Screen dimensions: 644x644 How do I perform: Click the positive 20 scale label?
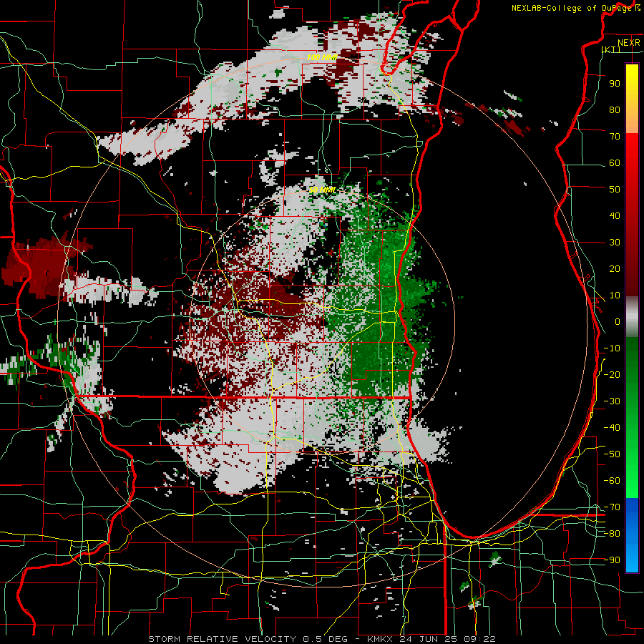pyautogui.click(x=615, y=268)
